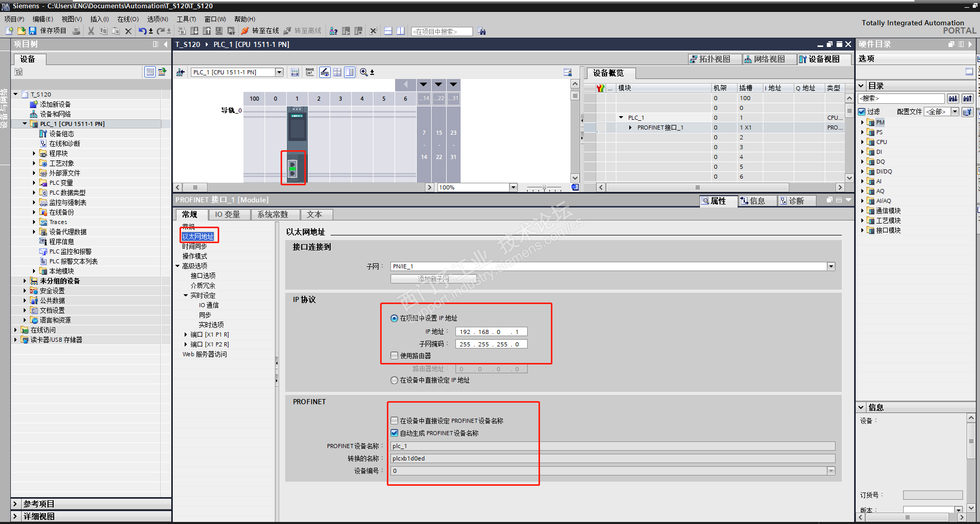This screenshot has height=524, width=980.
Task: Expand the 程序块 folder in project tree
Action: (x=34, y=153)
